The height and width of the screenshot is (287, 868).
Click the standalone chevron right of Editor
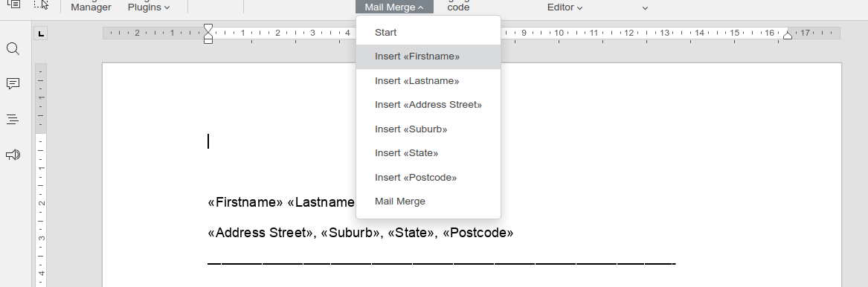click(x=645, y=7)
